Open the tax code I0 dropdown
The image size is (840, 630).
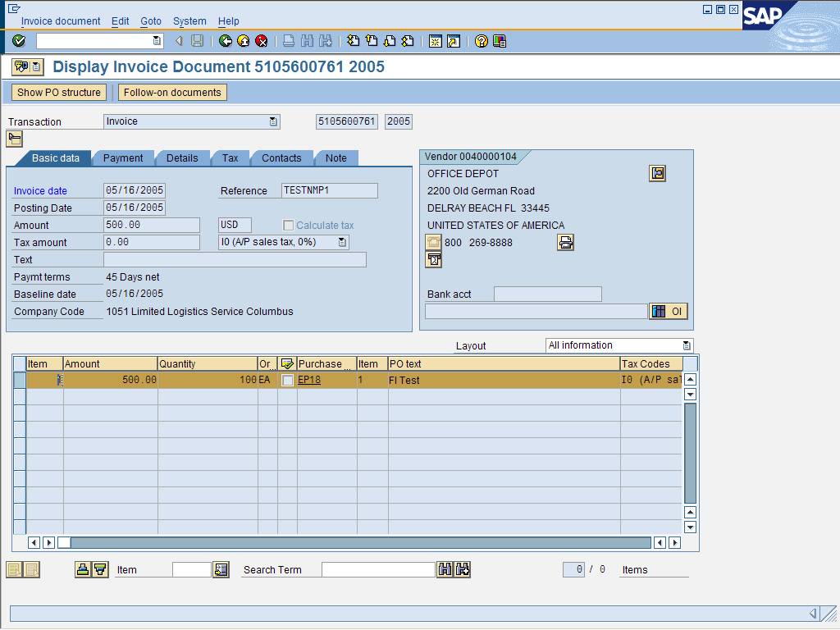point(342,242)
